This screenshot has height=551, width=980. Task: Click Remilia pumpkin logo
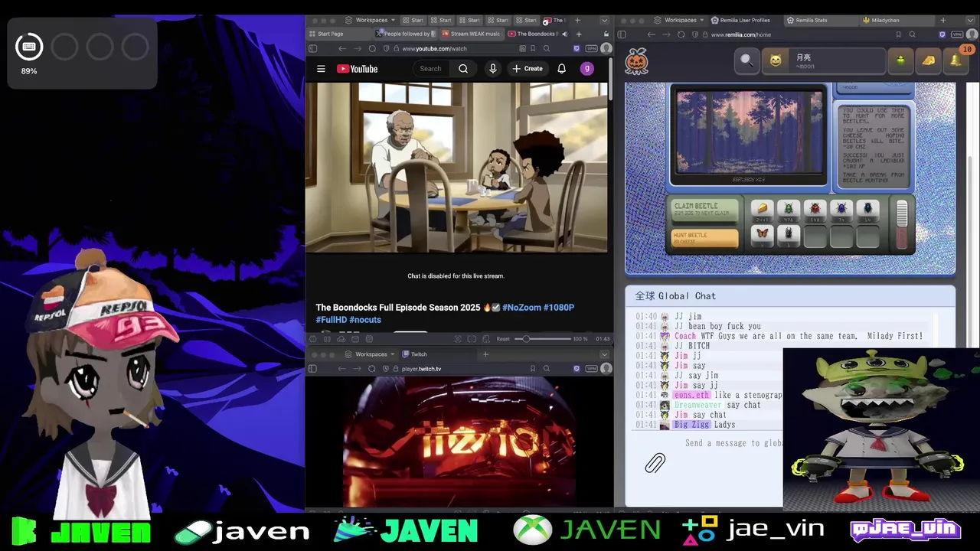point(636,61)
